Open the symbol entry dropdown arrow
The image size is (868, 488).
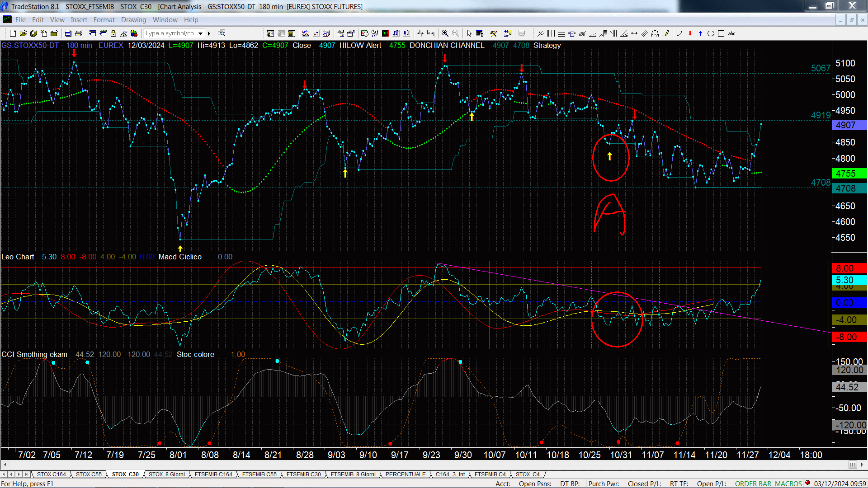click(200, 33)
